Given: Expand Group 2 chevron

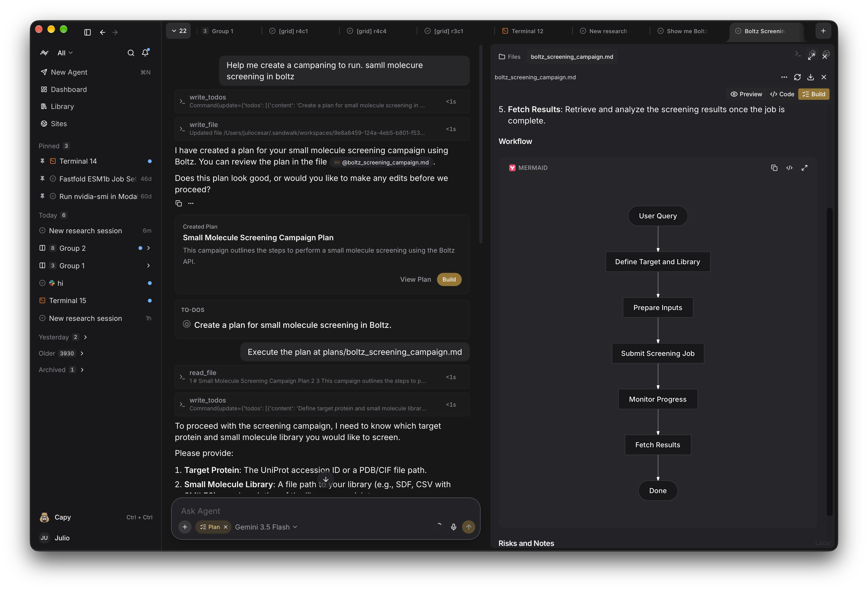Looking at the screenshot, I should pos(149,248).
